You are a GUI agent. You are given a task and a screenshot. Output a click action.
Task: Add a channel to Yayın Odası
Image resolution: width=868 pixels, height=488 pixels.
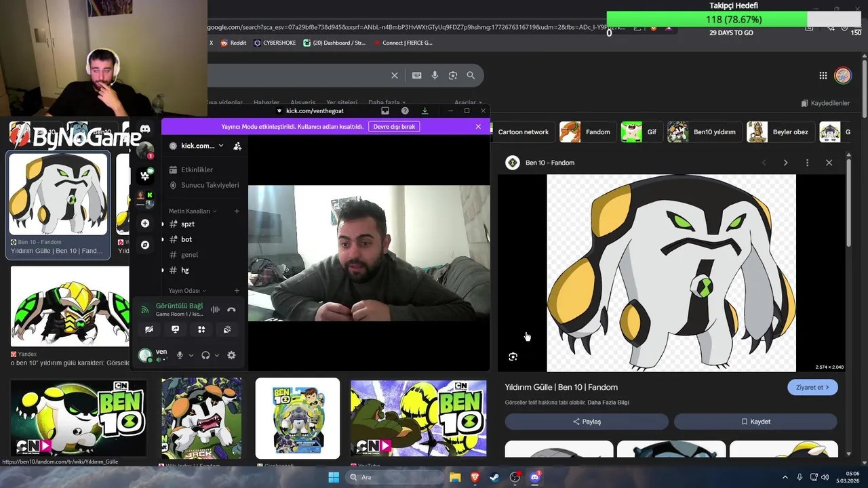[x=237, y=291]
